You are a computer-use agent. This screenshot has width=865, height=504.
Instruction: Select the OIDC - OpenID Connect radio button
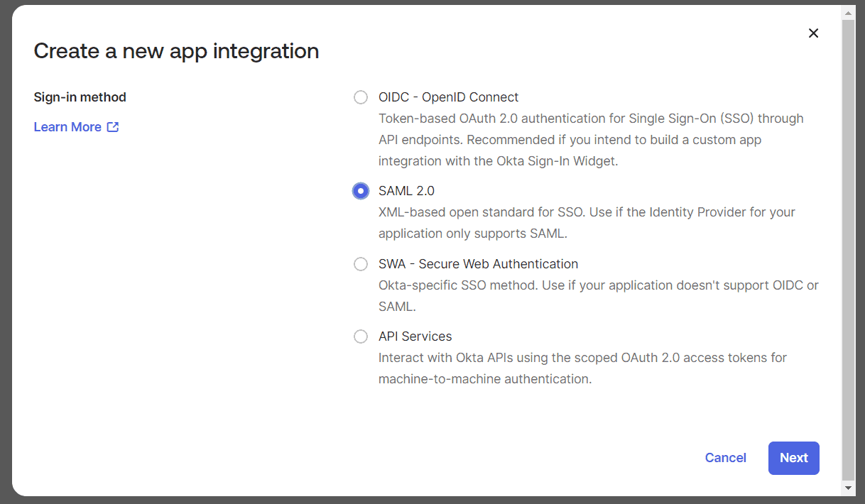click(360, 97)
